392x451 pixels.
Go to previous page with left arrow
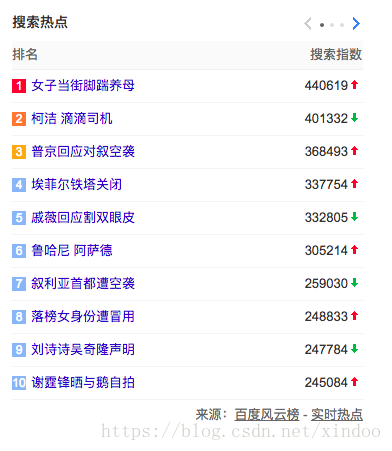click(x=308, y=24)
